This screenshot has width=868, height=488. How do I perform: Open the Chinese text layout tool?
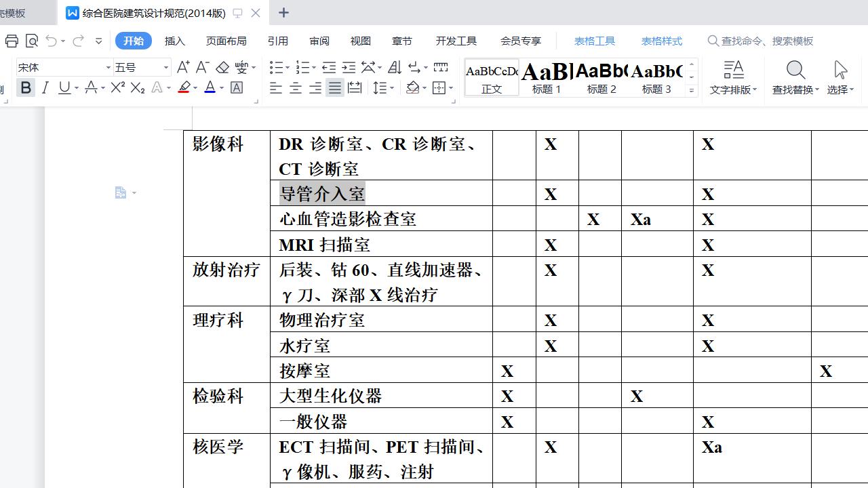tap(368, 67)
